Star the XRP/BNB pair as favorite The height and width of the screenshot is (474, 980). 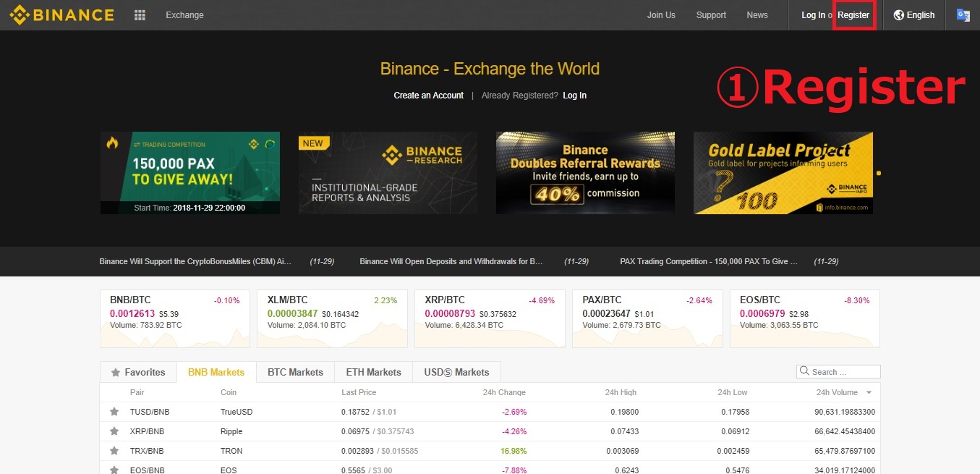click(114, 431)
